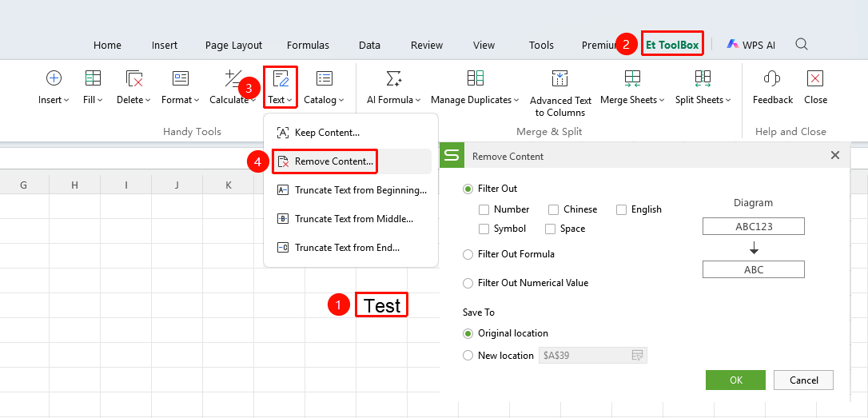Viewport: 868px width, 418px height.
Task: Open Advanced Text to Columns
Action: pos(560,93)
